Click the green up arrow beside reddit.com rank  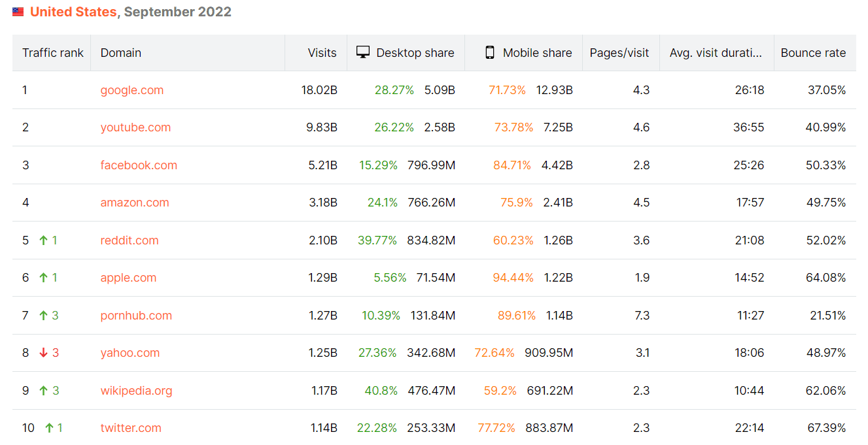point(43,240)
